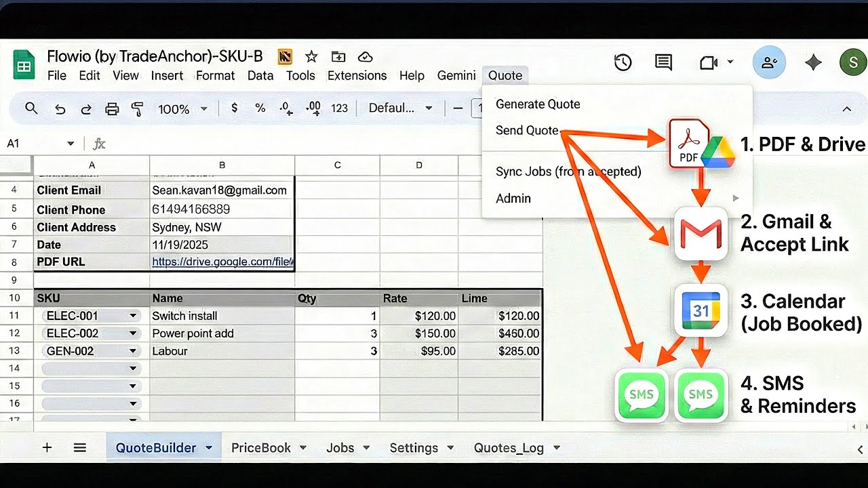Format as currency dollar sign
868x488 pixels.
234,108
